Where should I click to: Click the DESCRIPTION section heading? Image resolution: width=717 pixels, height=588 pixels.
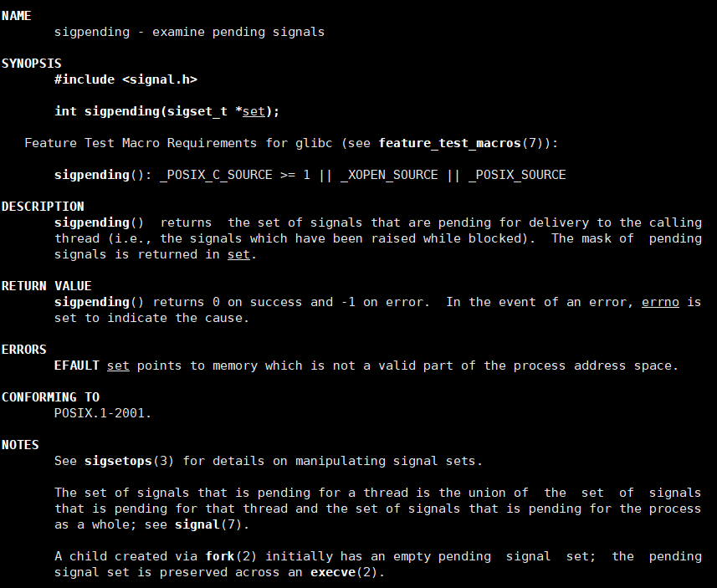[43, 207]
